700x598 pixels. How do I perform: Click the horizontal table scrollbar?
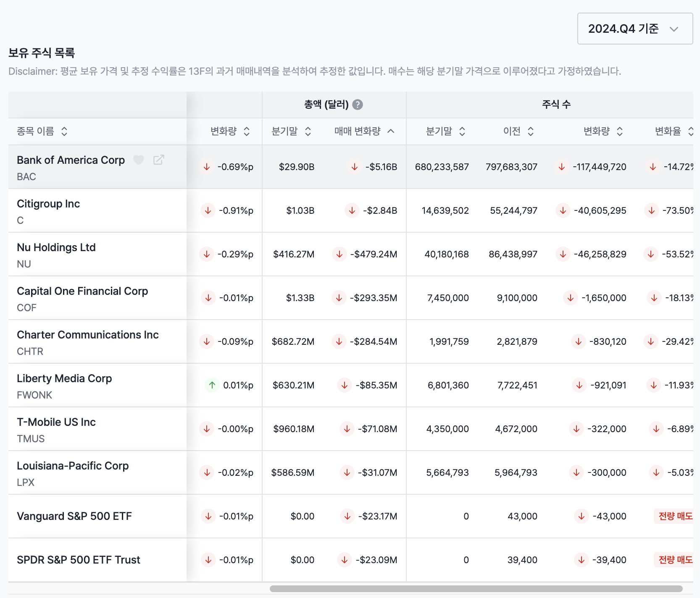tap(476, 589)
